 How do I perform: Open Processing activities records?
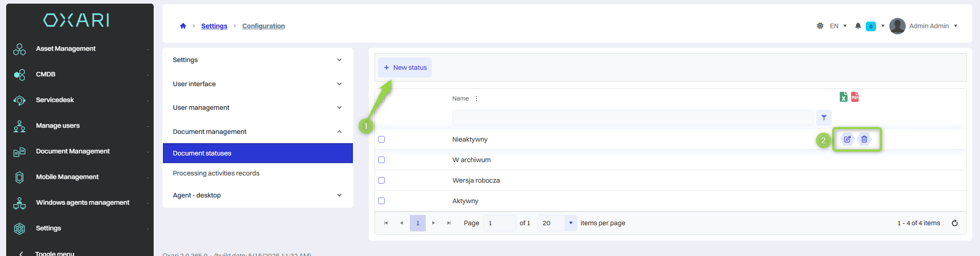216,173
